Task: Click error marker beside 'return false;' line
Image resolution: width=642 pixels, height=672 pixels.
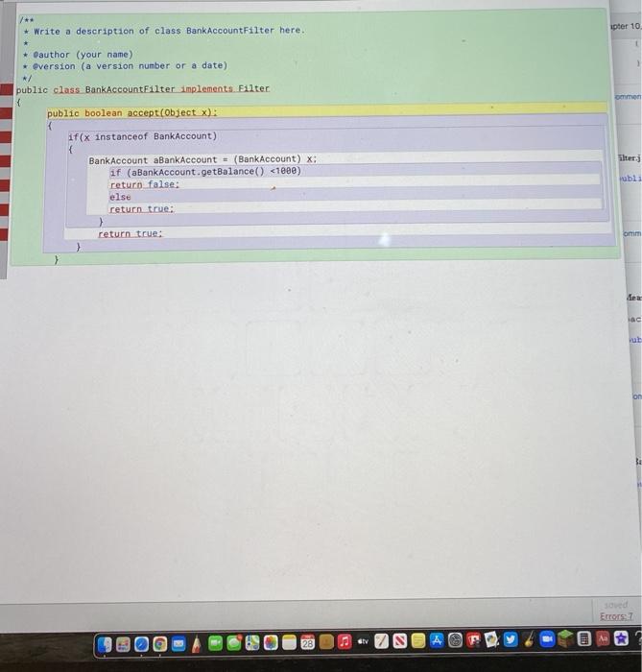Action: coord(5,185)
